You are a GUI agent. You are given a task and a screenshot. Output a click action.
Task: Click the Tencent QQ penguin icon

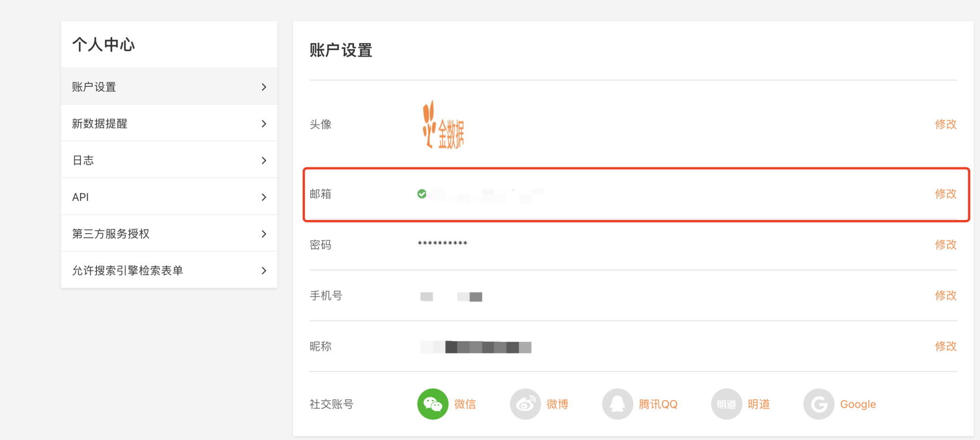pos(617,404)
